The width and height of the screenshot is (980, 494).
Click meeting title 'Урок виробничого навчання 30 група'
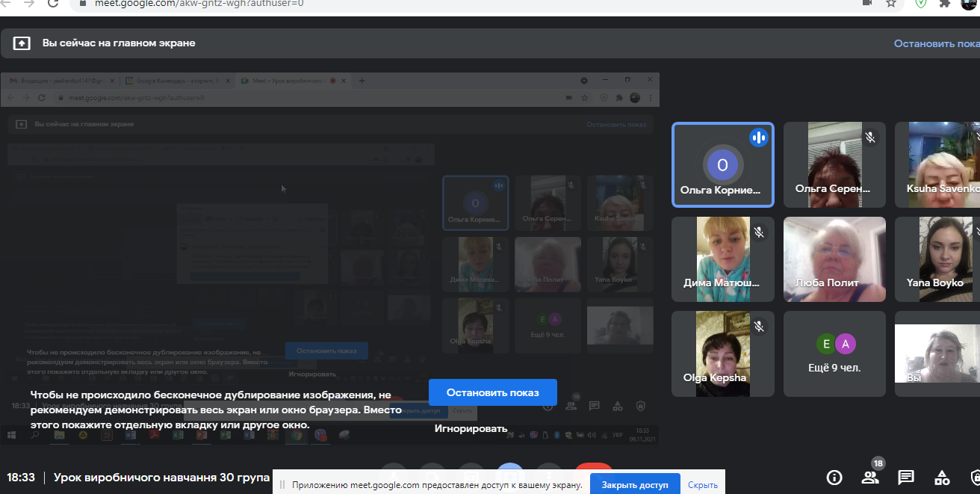tap(161, 478)
